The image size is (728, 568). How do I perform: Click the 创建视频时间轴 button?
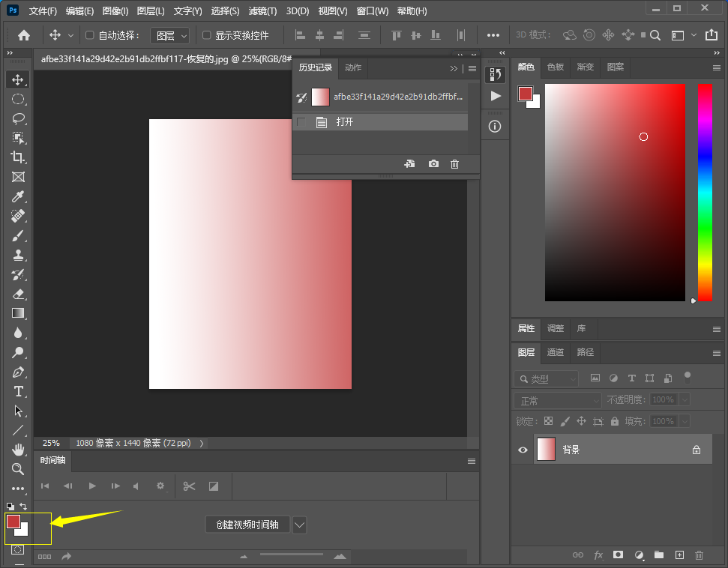click(247, 525)
